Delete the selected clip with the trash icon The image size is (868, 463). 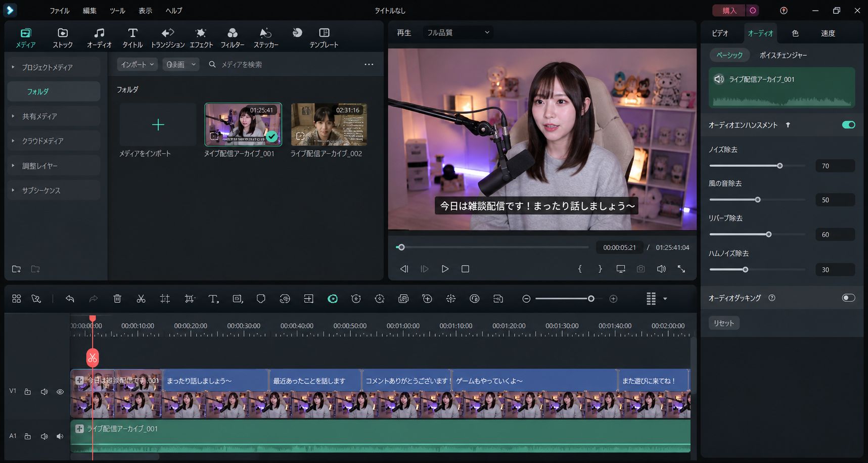point(117,299)
